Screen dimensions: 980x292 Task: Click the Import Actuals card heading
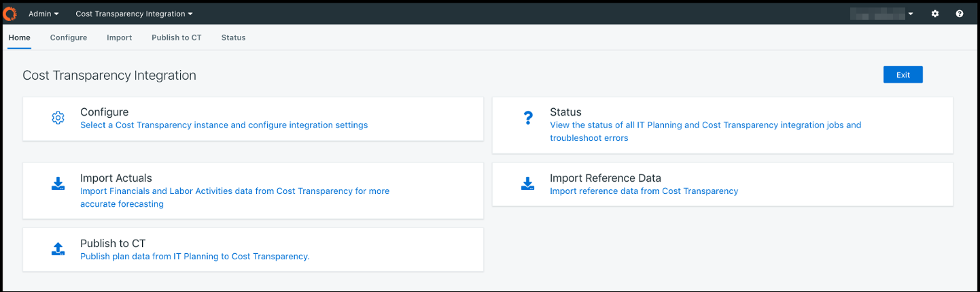click(116, 178)
